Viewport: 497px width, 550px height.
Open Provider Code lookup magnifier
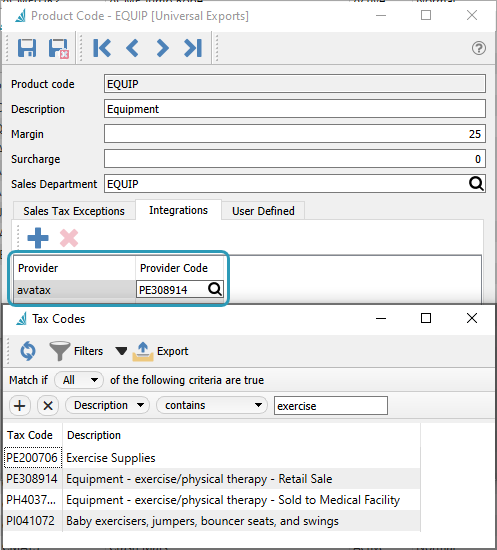[215, 289]
